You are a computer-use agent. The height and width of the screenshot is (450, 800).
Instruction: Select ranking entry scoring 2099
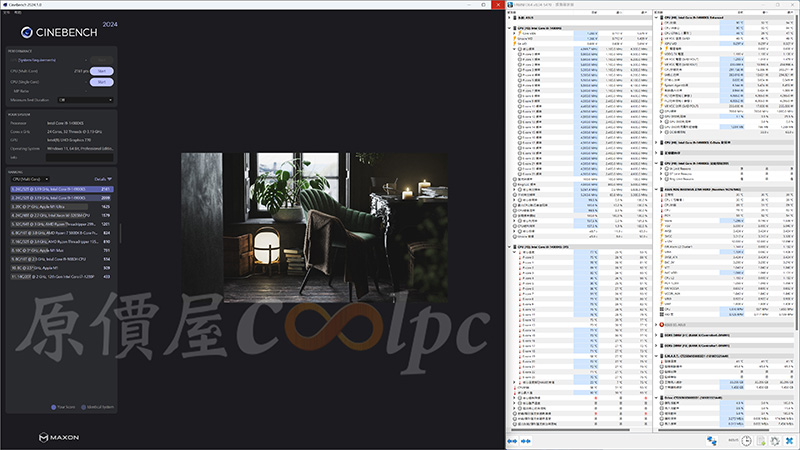pos(61,198)
